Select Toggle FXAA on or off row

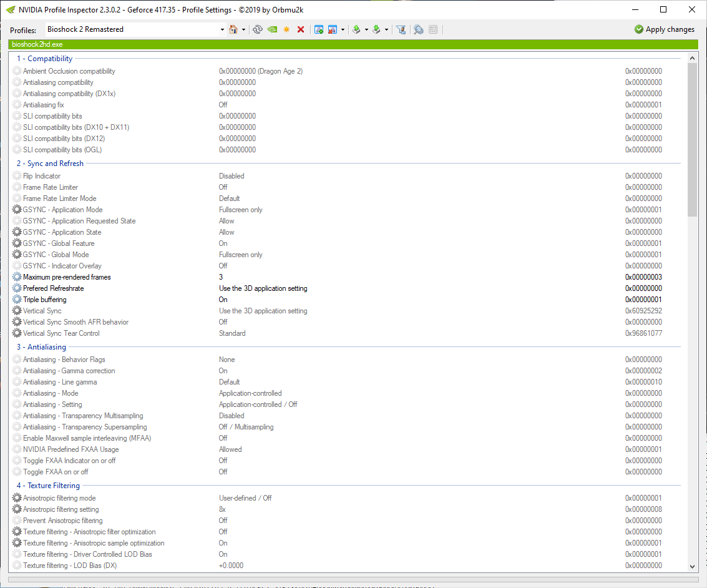346,472
